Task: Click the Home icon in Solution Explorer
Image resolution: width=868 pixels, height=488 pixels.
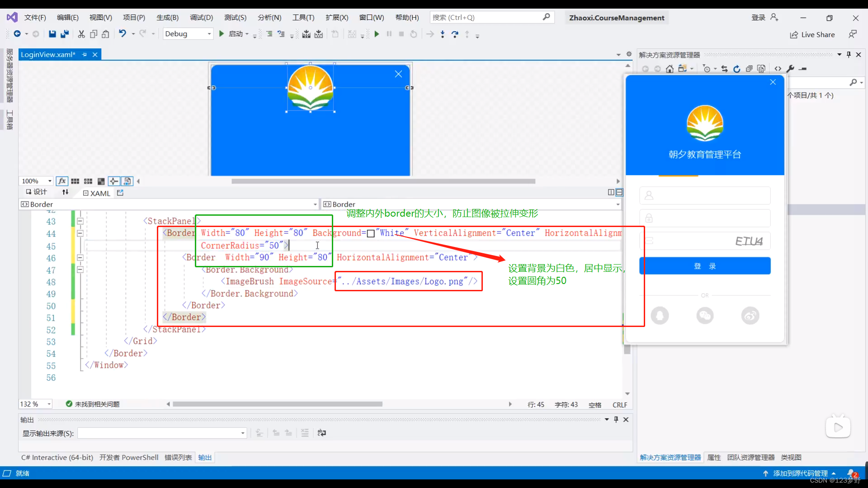Action: [670, 69]
